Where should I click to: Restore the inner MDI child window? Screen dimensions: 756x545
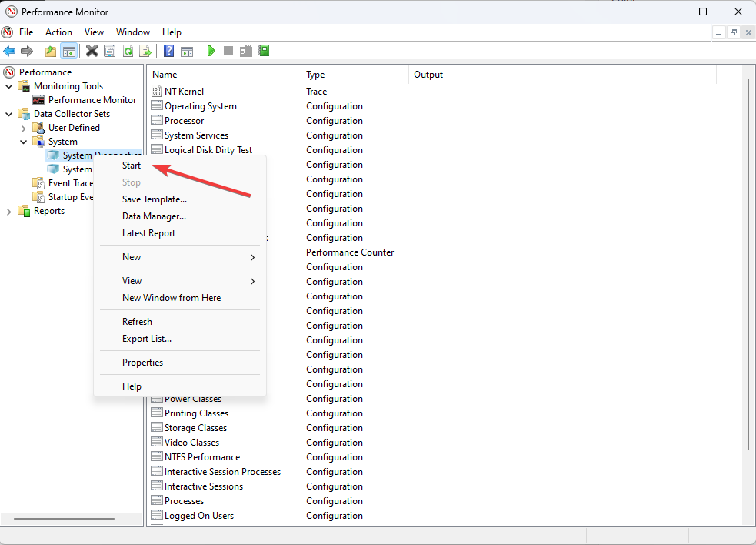click(x=734, y=32)
